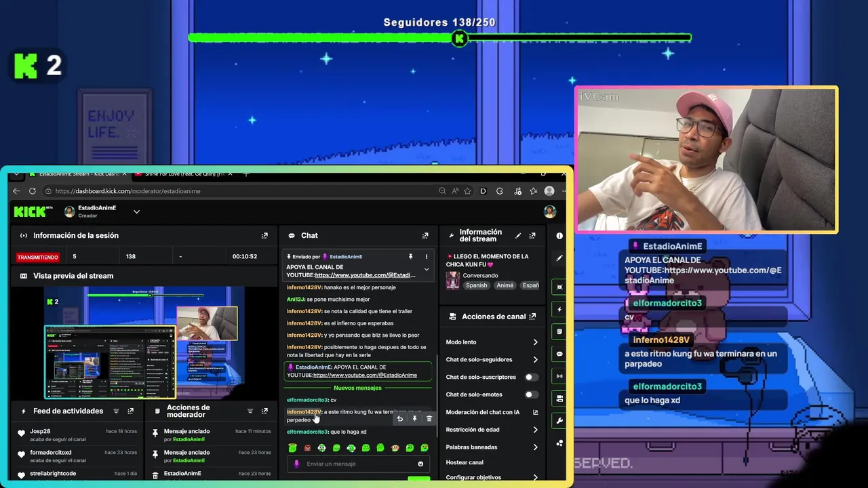
Task: Toggle Chat de solo-suscriptores switch
Action: click(x=532, y=377)
